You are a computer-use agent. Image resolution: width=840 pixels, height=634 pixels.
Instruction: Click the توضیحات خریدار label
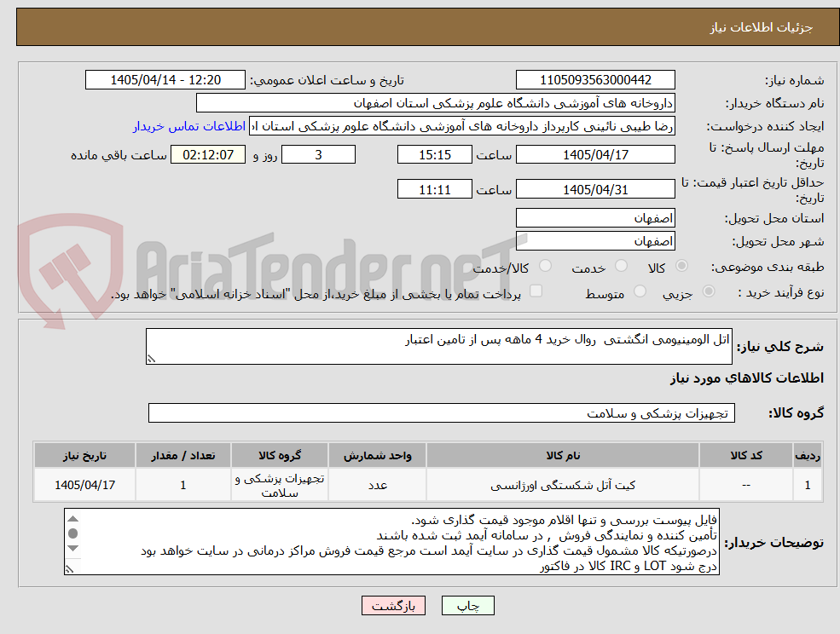pos(774,543)
